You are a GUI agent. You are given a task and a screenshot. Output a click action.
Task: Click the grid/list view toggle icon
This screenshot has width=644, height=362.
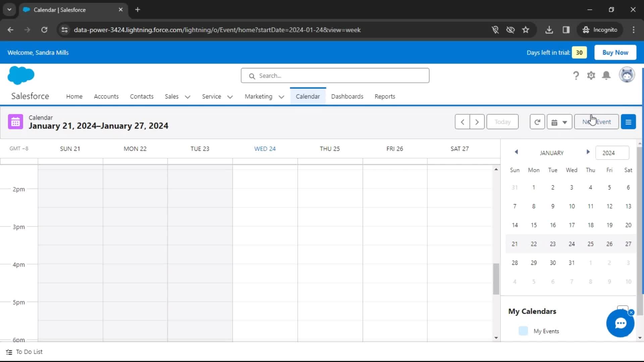629,122
